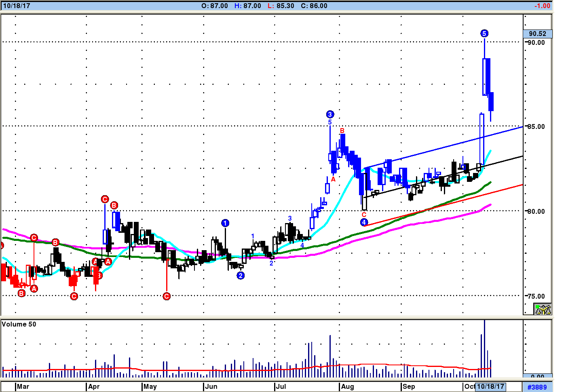Click the Jul label on time axis
The image size is (566, 392).
tap(281, 387)
